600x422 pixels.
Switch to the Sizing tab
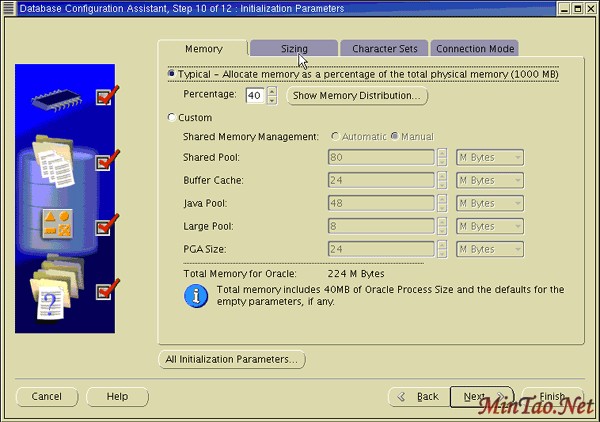tap(294, 48)
